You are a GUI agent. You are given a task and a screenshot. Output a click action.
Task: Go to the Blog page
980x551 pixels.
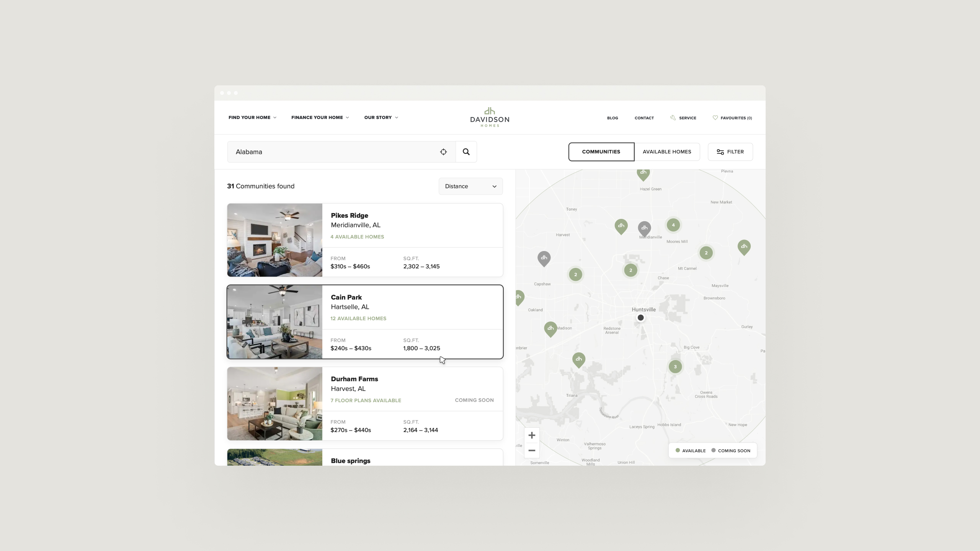coord(612,118)
